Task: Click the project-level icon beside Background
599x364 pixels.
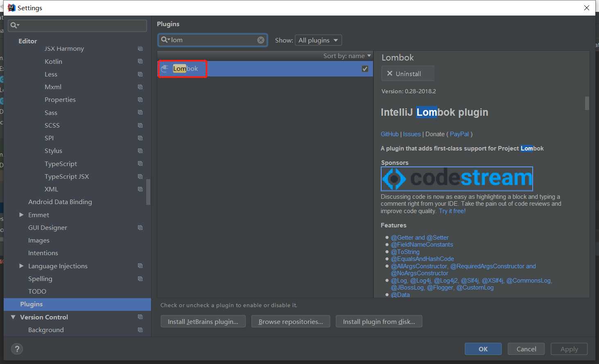Action: pyautogui.click(x=140, y=330)
